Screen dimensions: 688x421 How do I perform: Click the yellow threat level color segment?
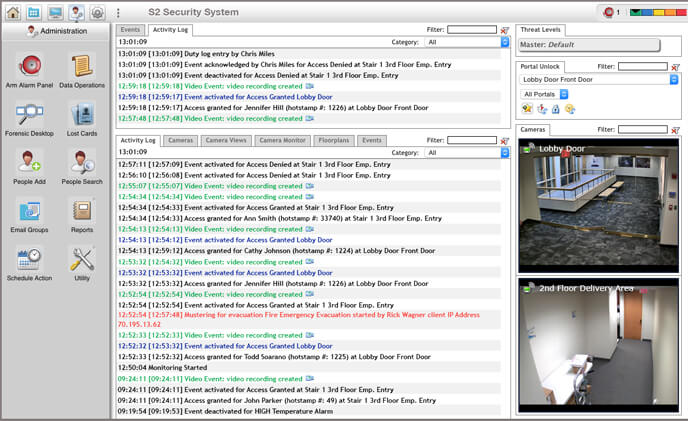pyautogui.click(x=659, y=12)
